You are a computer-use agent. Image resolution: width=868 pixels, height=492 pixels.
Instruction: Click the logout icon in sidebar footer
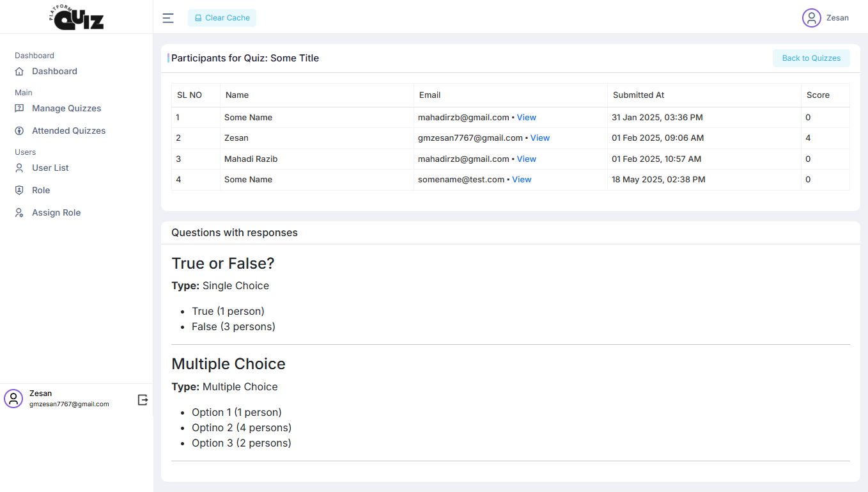[143, 400]
